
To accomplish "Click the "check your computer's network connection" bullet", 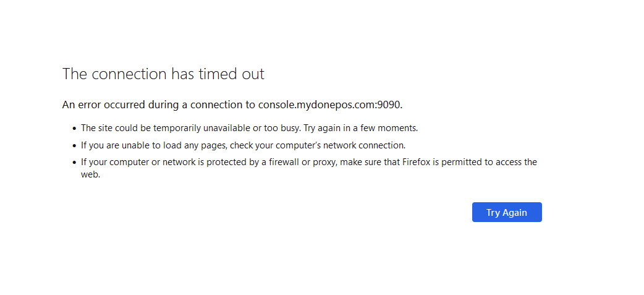I will tap(317, 145).
